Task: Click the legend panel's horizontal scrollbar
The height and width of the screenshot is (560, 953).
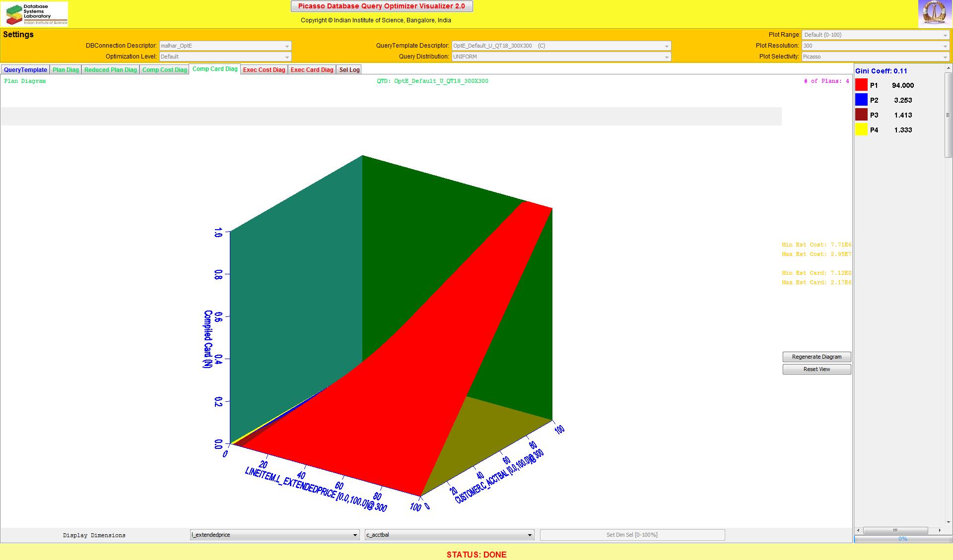Action: (x=895, y=530)
